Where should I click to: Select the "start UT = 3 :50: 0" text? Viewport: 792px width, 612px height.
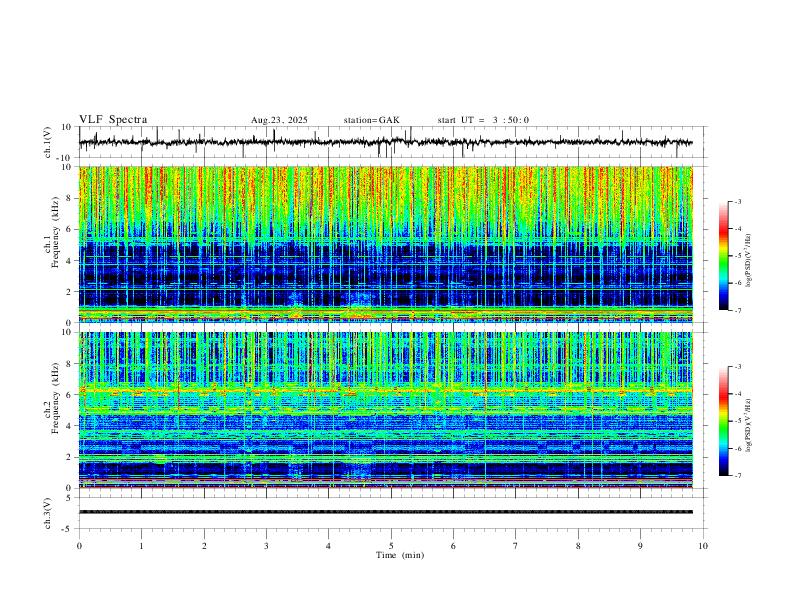coord(483,120)
